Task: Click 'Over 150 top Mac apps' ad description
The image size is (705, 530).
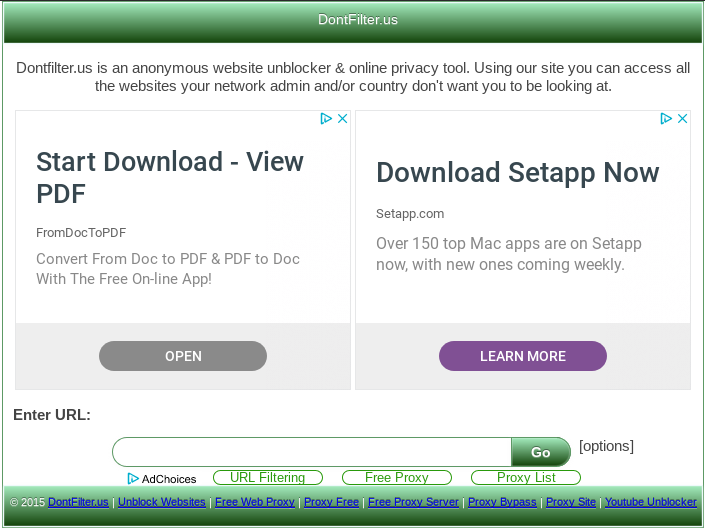Action: pos(509,254)
